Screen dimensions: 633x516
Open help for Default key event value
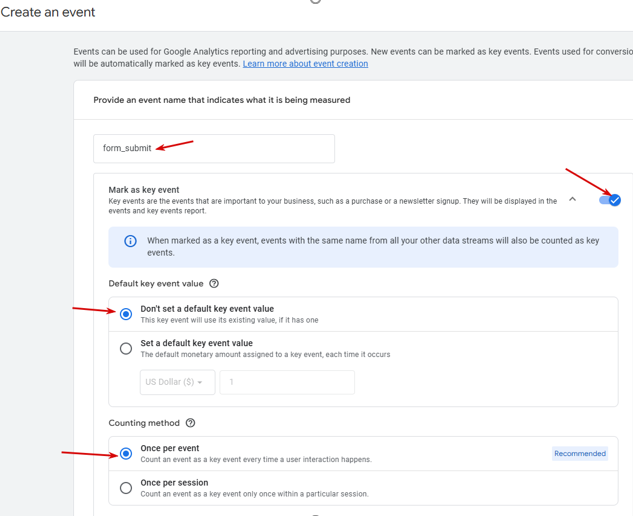(214, 284)
